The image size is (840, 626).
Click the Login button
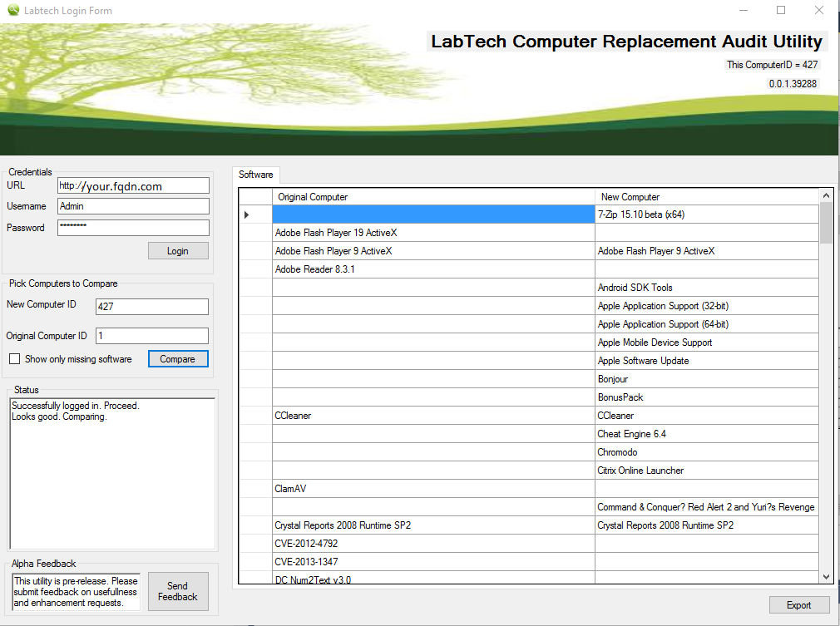click(x=178, y=250)
